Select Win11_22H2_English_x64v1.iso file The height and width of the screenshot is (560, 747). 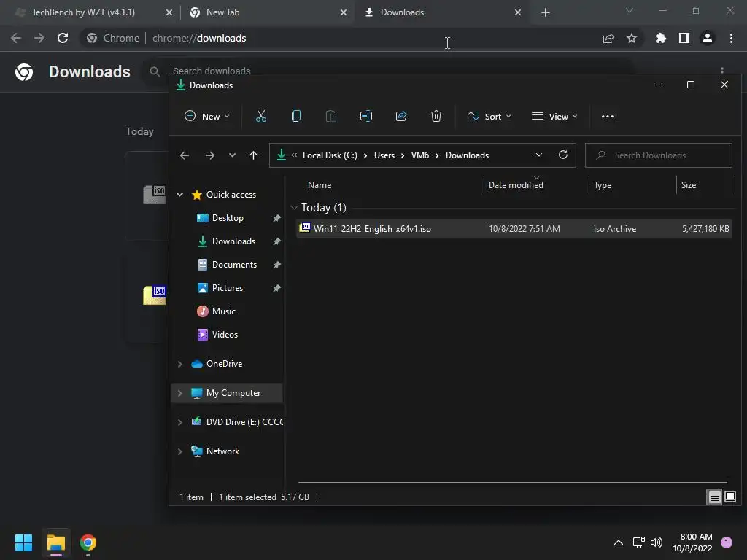tap(514, 229)
